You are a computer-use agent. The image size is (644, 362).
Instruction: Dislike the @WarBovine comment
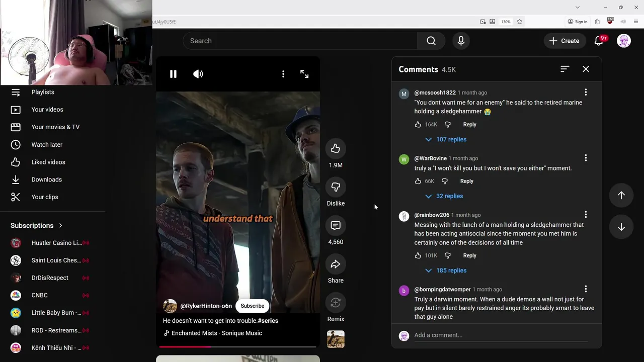click(x=444, y=181)
